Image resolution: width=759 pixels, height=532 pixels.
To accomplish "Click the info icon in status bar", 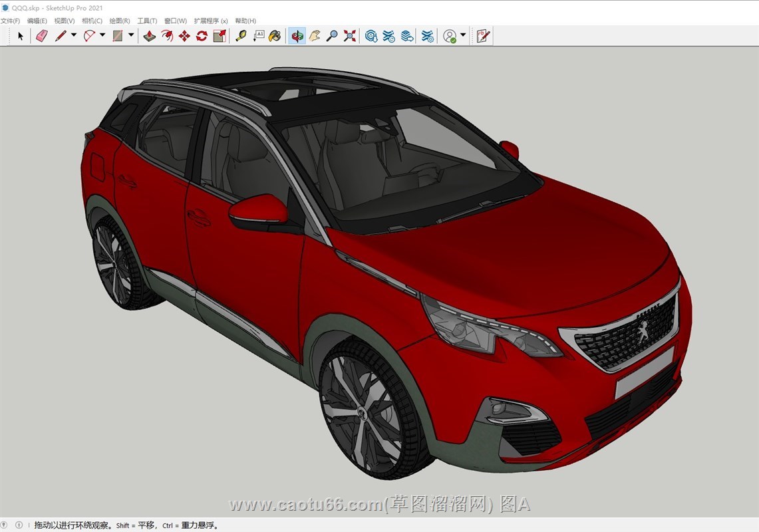I will tap(19, 525).
